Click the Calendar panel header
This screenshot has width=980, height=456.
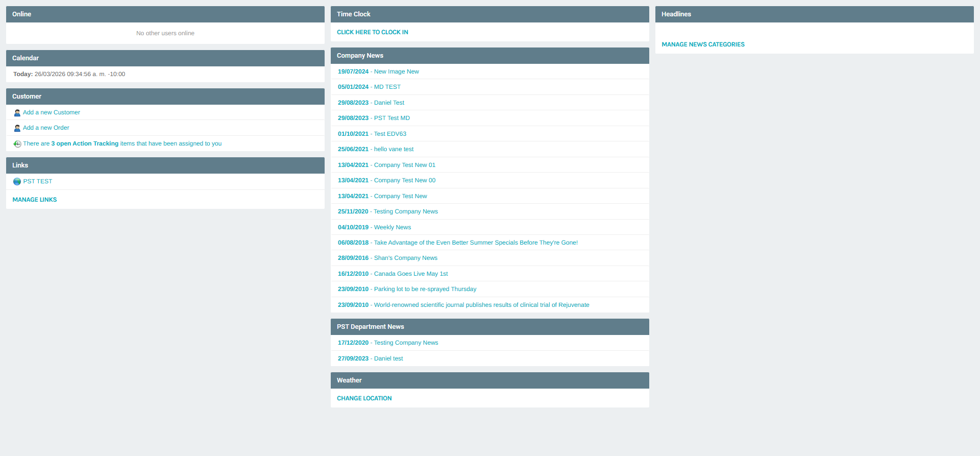click(165, 58)
